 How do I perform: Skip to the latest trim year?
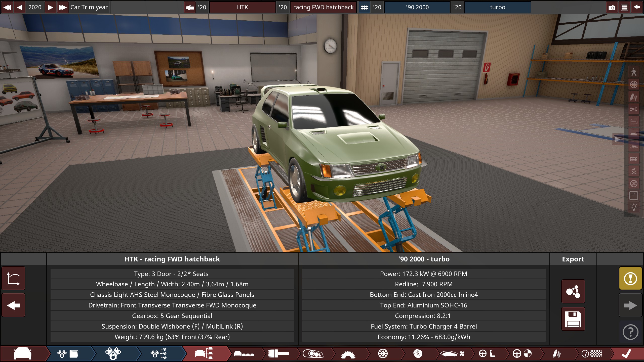(x=63, y=7)
